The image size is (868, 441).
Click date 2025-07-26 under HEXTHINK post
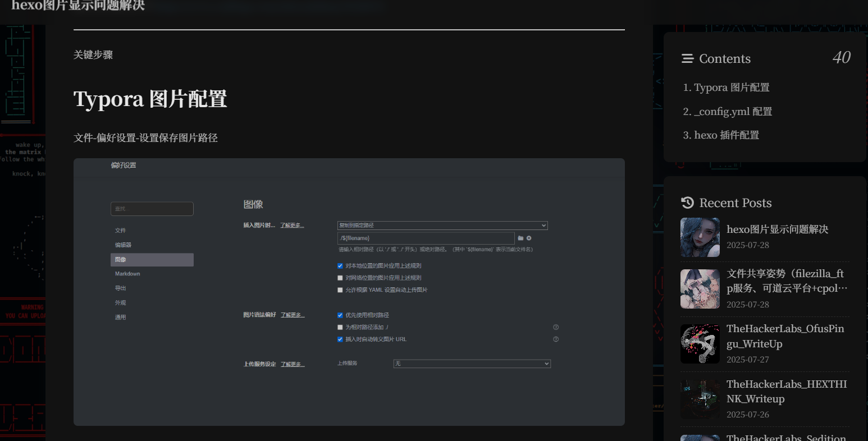pos(748,415)
